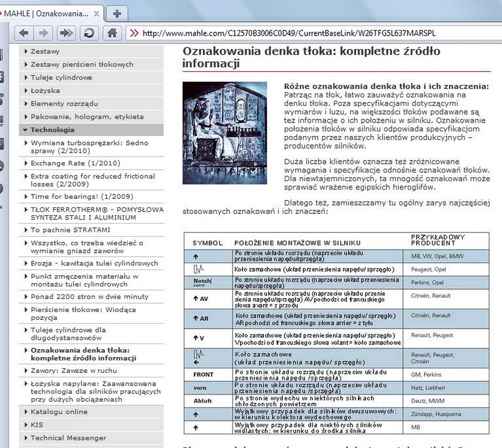Select Oznakowania denka tłoka sidebar item

click(x=83, y=354)
